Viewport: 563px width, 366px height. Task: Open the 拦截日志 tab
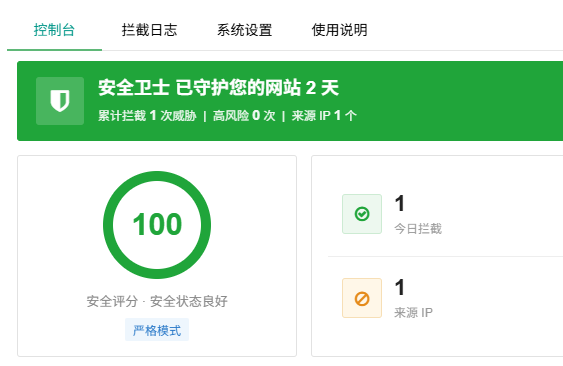coord(149,30)
